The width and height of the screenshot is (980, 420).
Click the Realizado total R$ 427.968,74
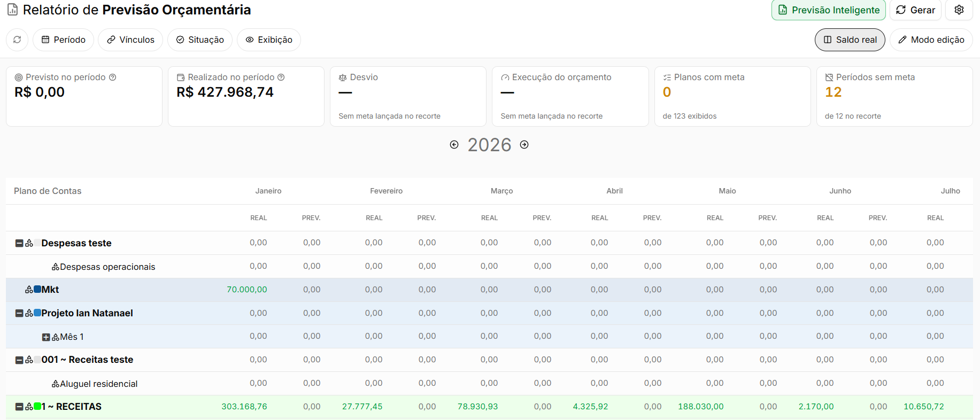(225, 92)
